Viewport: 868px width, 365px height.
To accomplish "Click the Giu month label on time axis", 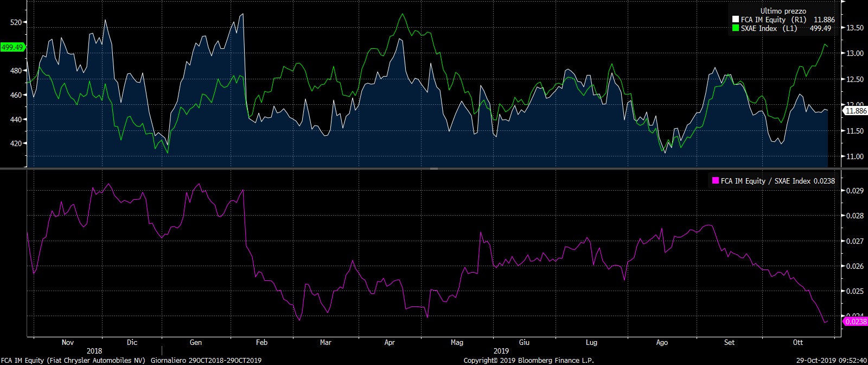I will click(524, 342).
